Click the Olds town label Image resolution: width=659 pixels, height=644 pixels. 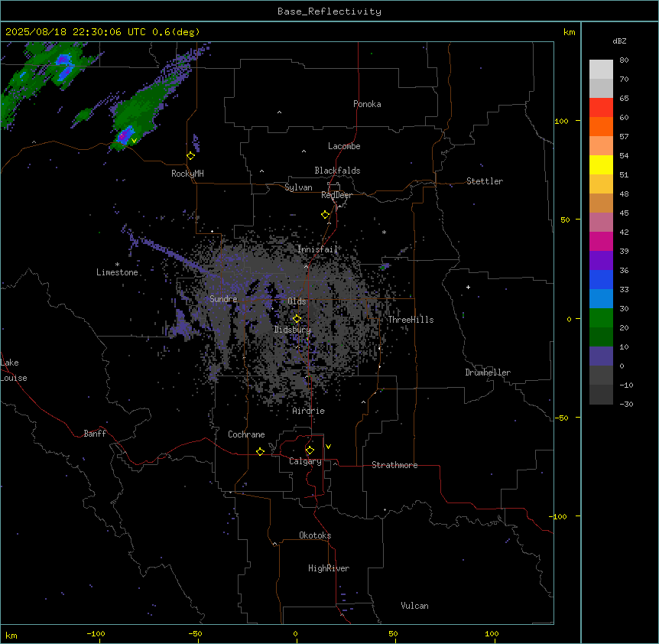tap(297, 301)
